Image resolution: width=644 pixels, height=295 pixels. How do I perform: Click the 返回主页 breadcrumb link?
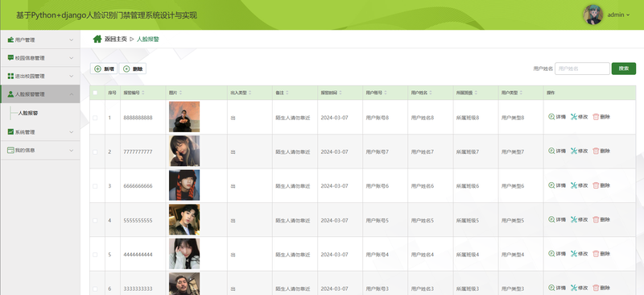[115, 39]
